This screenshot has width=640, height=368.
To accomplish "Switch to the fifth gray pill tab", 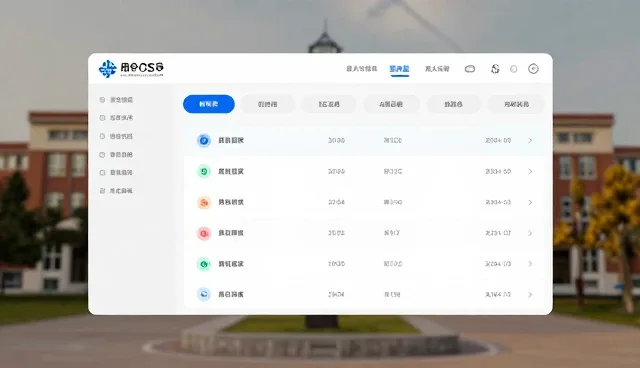I will click(453, 104).
